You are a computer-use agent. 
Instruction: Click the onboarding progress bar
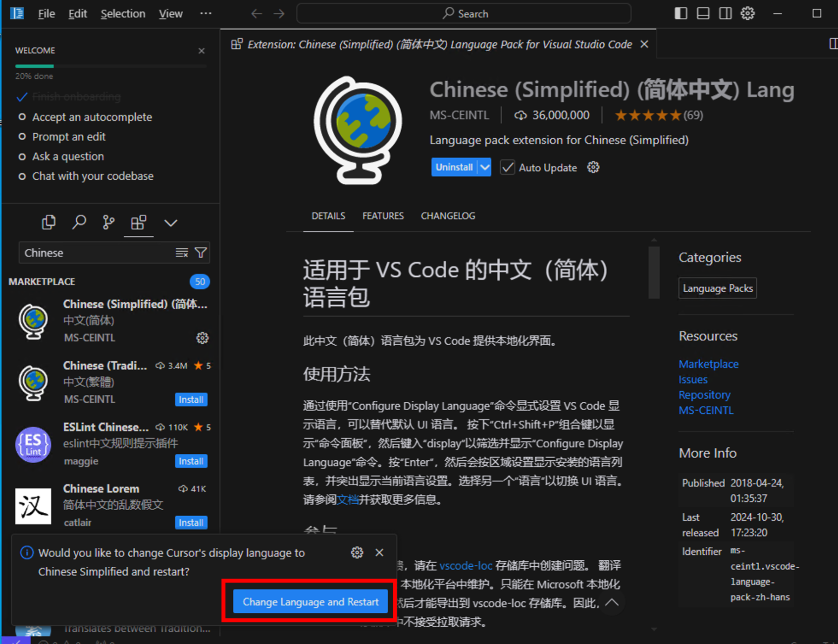111,66
